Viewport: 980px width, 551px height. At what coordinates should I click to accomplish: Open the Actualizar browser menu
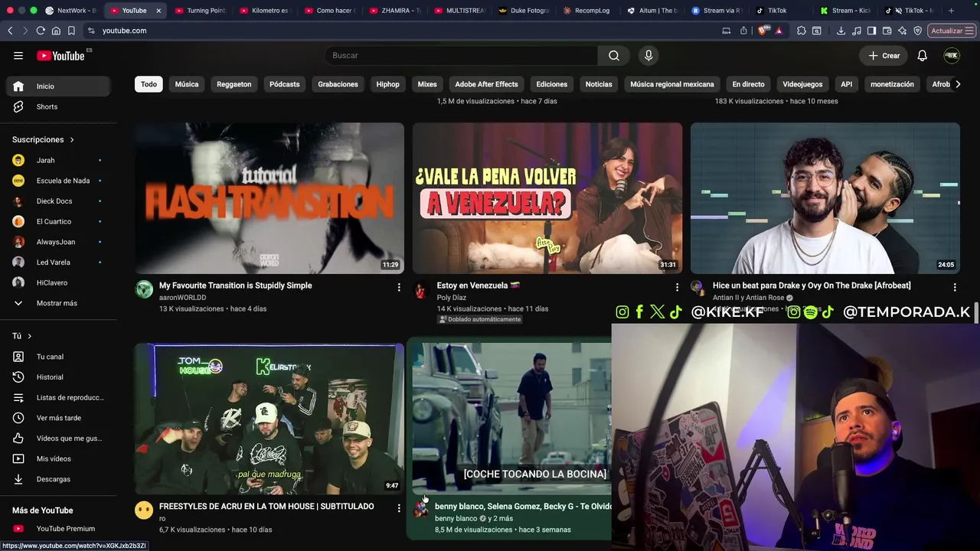952,31
